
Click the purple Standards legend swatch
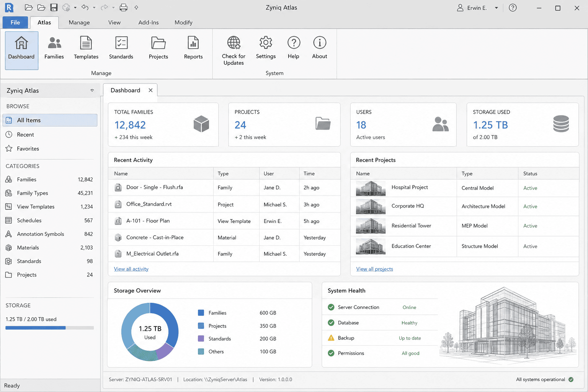[201, 338]
